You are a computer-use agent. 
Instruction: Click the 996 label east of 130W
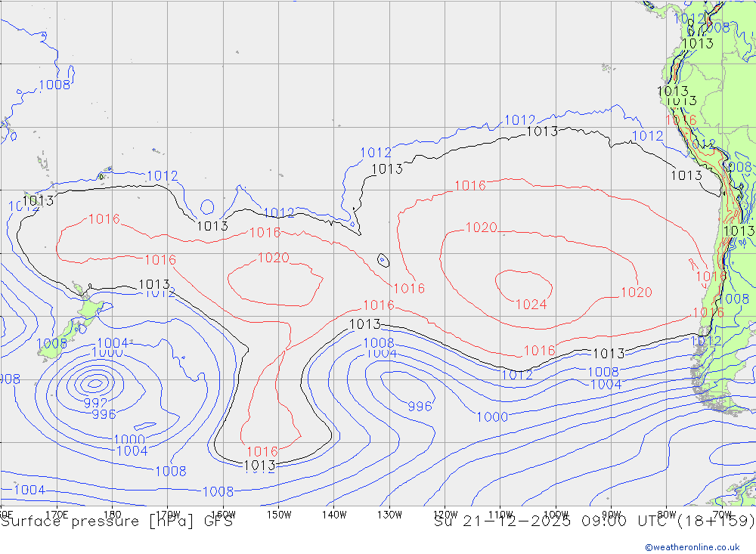pos(420,406)
